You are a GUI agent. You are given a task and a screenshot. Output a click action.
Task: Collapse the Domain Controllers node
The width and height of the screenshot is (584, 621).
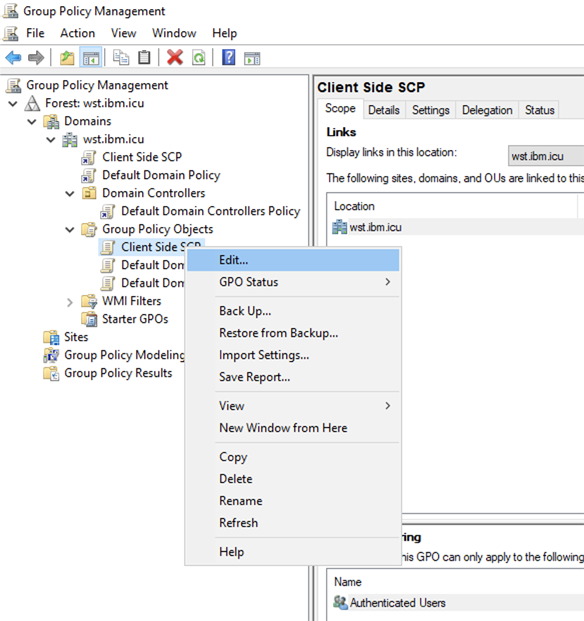tap(70, 194)
